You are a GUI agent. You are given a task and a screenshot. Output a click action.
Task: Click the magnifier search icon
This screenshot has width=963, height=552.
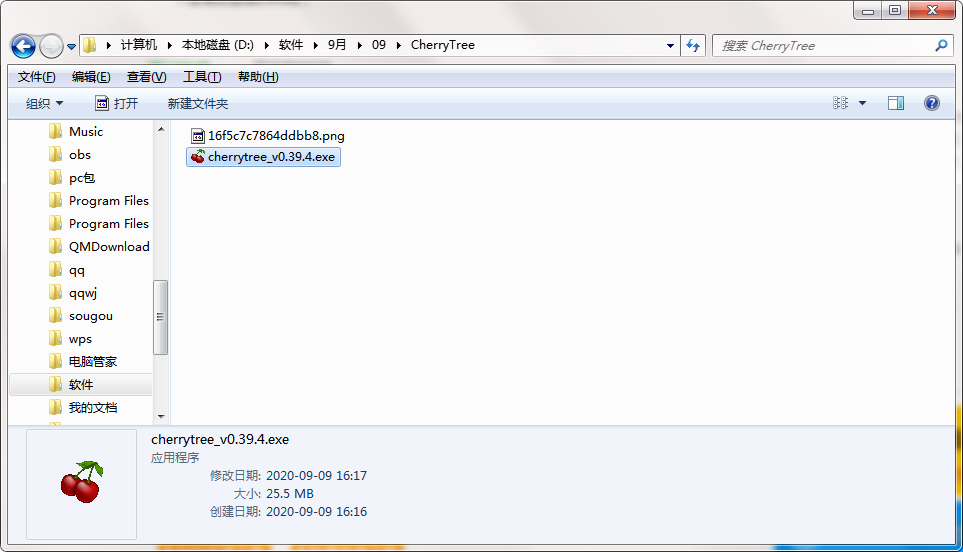(x=941, y=45)
